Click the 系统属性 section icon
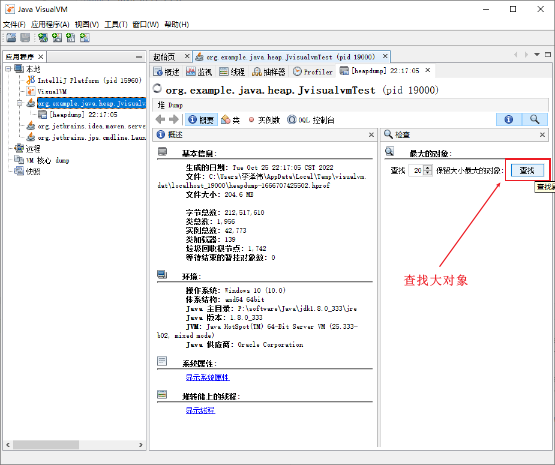 [162, 361]
